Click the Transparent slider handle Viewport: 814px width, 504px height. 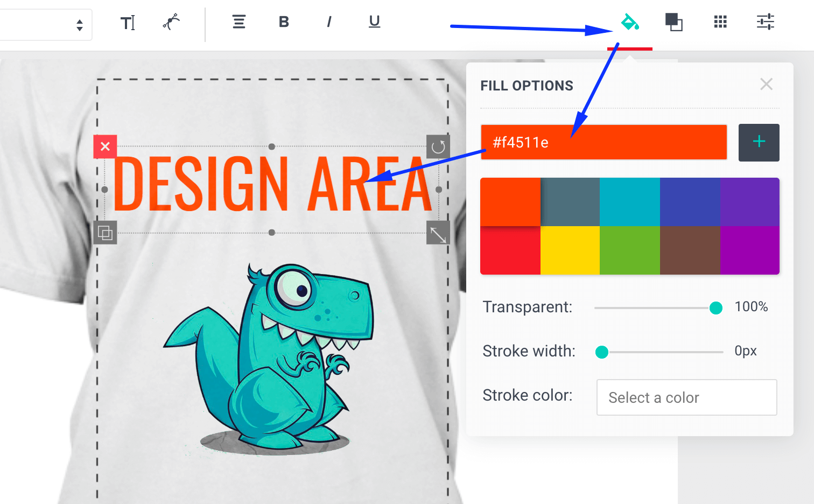tap(715, 307)
